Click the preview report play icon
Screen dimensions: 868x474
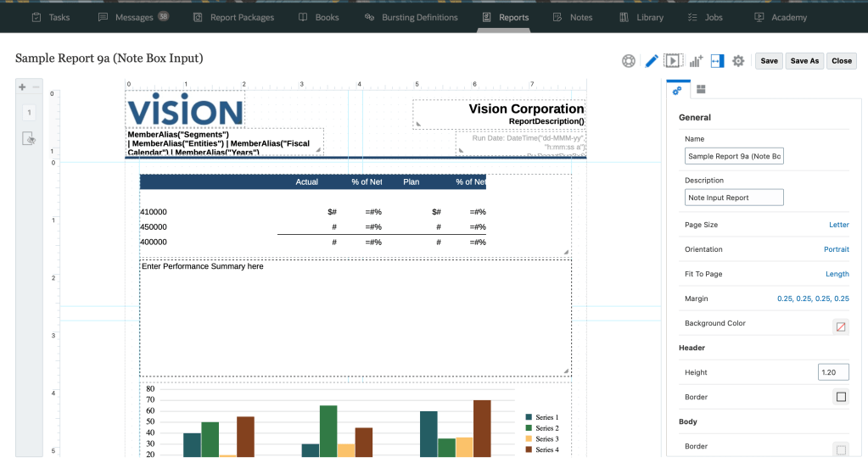coord(673,61)
